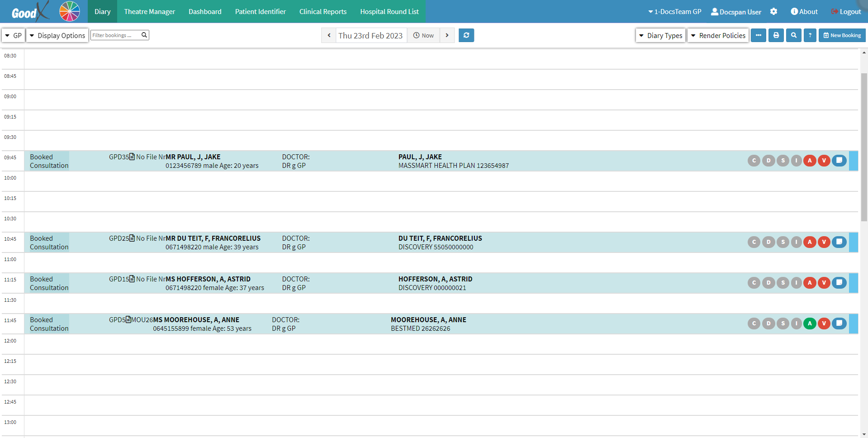This screenshot has width=868, height=438.
Task: Open the settings gear in top bar
Action: 773,12
